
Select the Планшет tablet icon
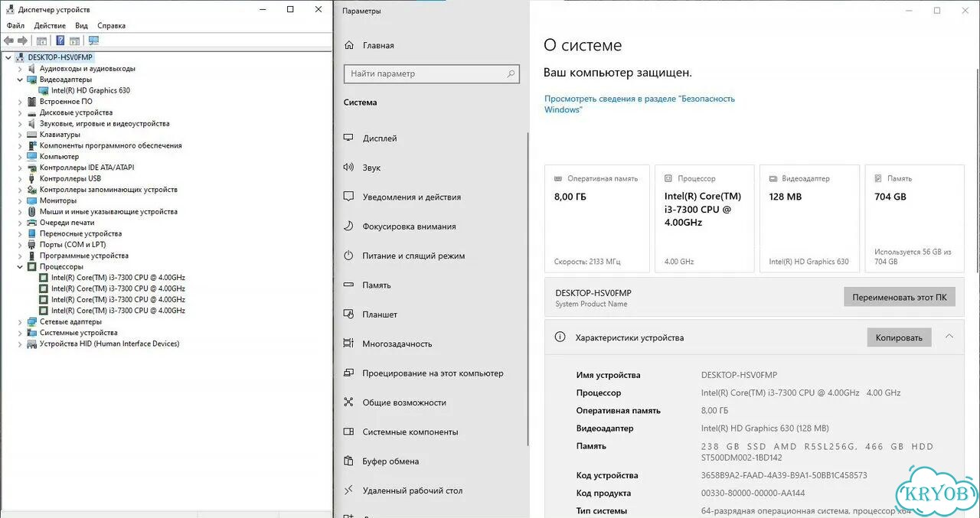click(349, 314)
